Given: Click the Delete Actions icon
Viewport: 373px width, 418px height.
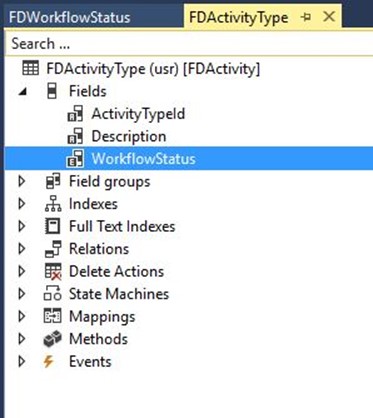Looking at the screenshot, I should (x=53, y=271).
